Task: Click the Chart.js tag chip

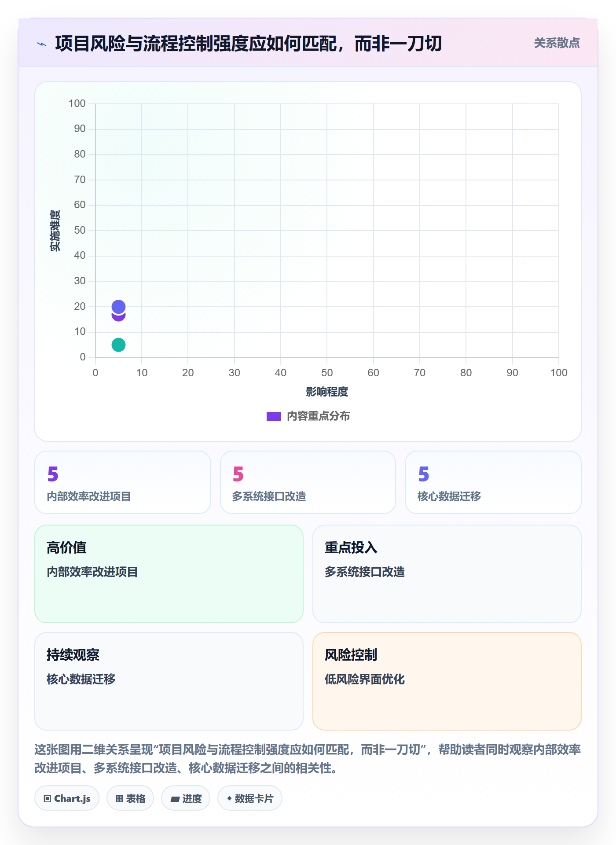Action: 67,798
